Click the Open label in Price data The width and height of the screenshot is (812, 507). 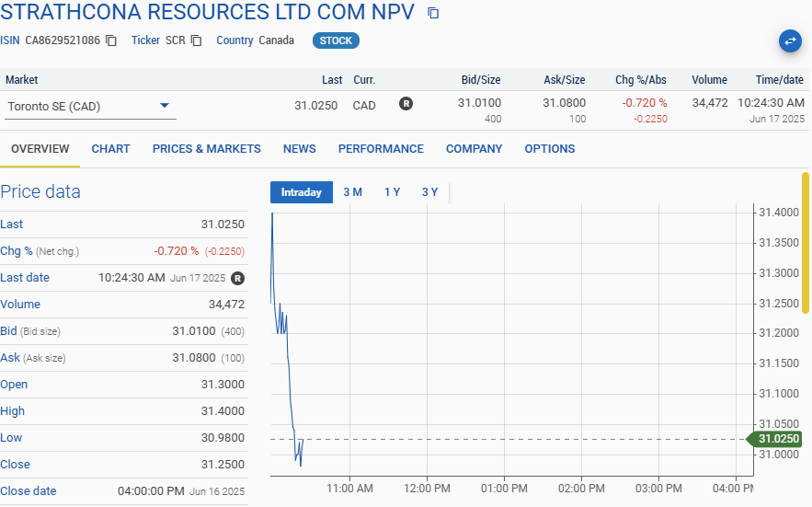(x=14, y=385)
